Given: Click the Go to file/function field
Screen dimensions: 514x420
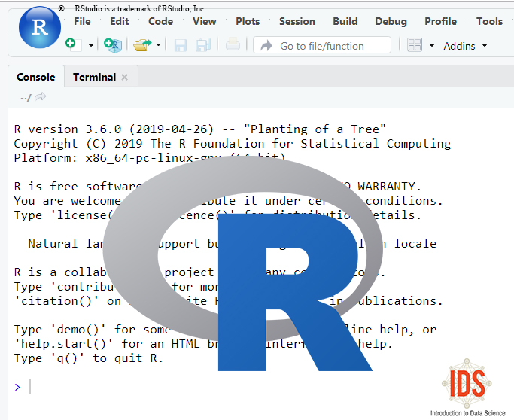Looking at the screenshot, I should click(322, 46).
